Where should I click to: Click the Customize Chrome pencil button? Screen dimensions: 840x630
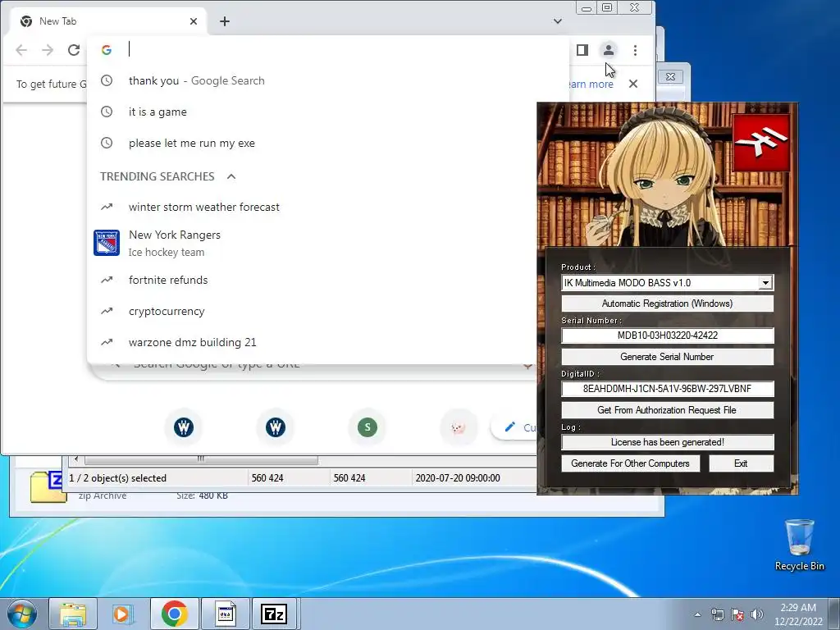point(514,427)
